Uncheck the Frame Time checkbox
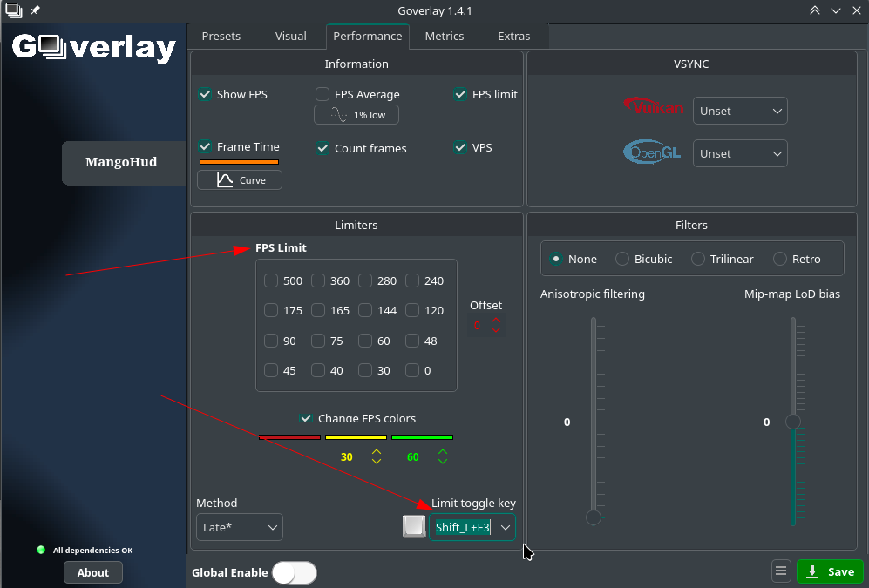This screenshot has width=869, height=588. coord(205,146)
